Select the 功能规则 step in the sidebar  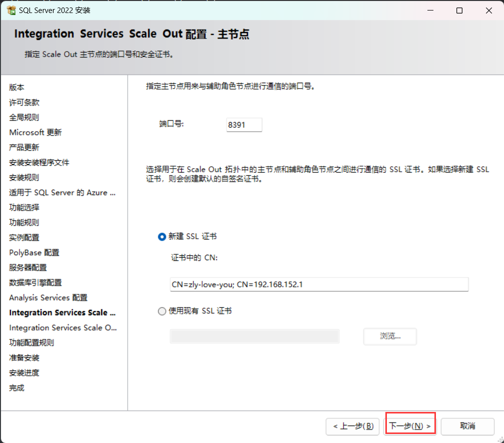click(x=24, y=223)
